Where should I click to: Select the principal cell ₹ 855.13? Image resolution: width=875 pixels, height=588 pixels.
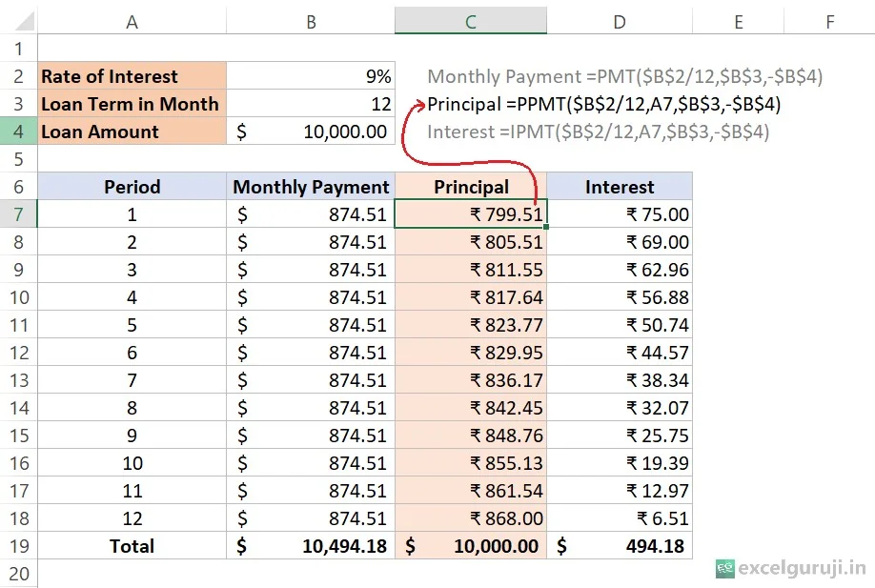(x=471, y=462)
